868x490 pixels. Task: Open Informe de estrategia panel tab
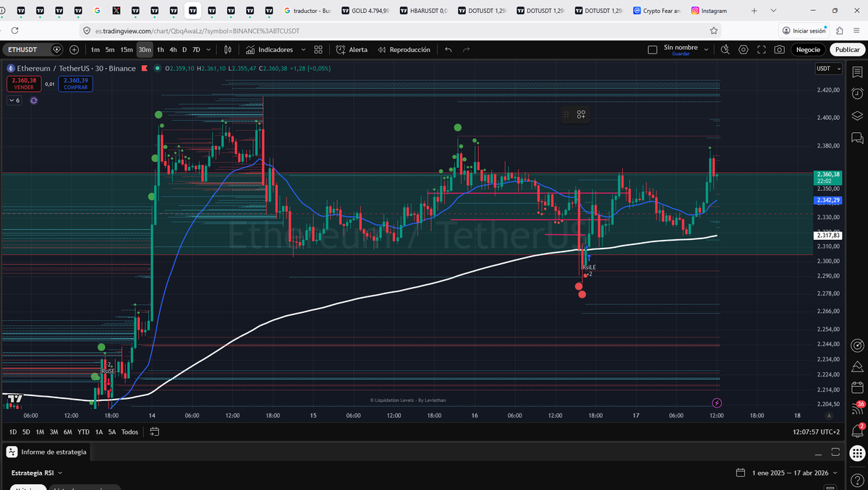(x=47, y=452)
